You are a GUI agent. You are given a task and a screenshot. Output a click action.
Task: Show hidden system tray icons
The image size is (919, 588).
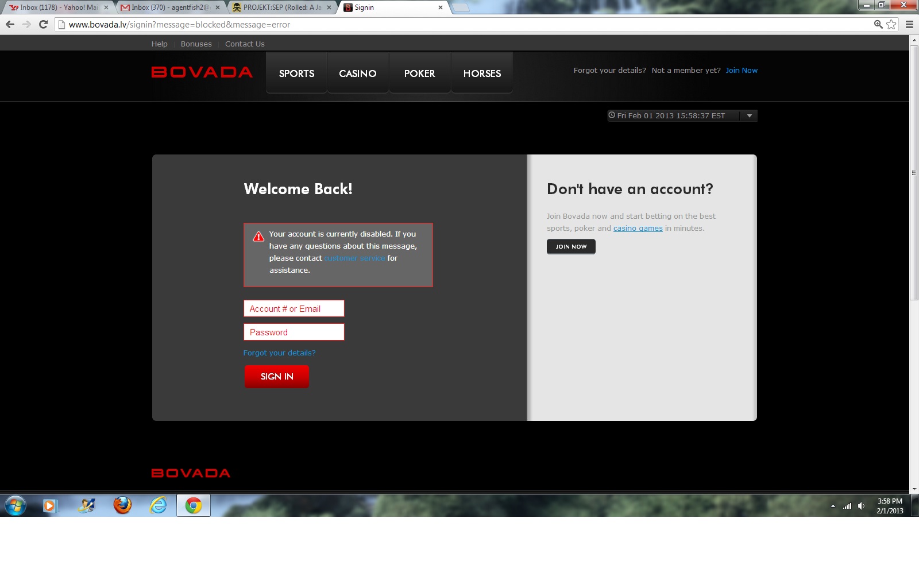click(833, 506)
